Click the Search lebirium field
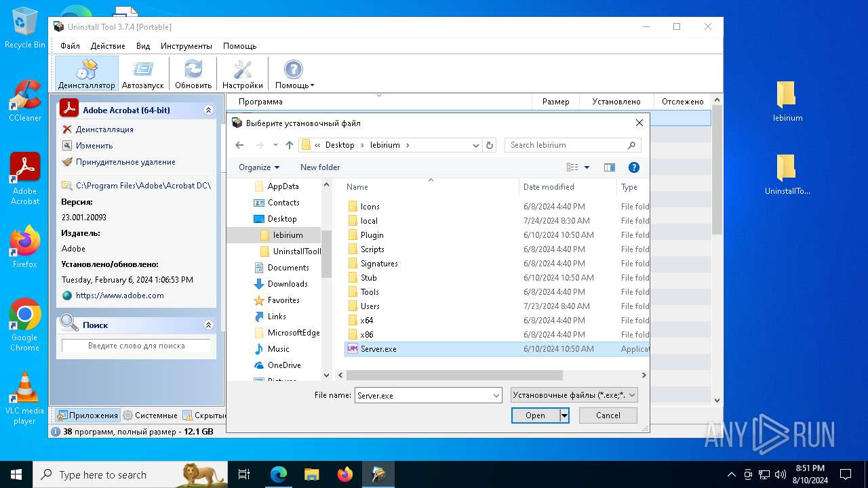868x488 pixels. click(x=572, y=145)
